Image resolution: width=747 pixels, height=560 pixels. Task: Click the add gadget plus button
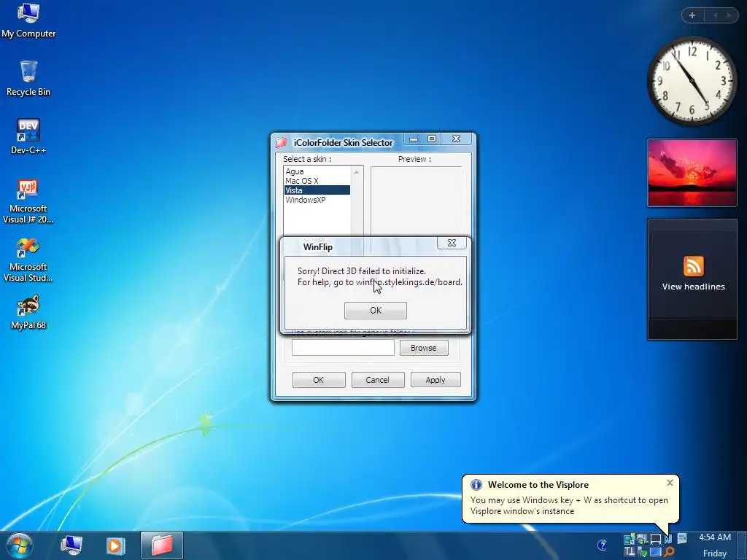(692, 15)
